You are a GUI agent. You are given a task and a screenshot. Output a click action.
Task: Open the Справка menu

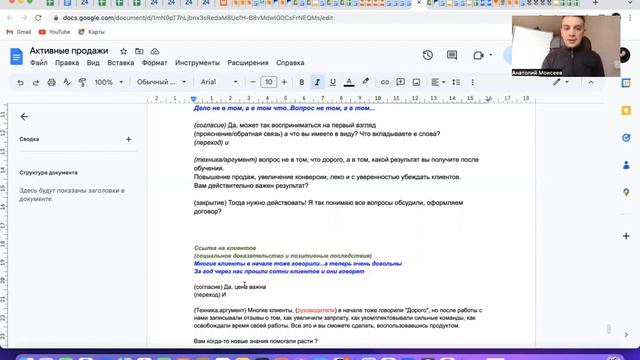(x=290, y=63)
